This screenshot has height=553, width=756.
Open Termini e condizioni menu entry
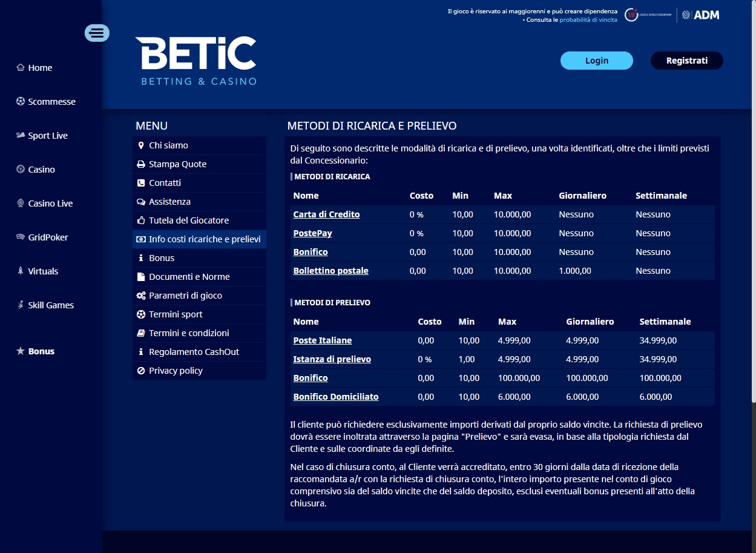click(x=200, y=333)
